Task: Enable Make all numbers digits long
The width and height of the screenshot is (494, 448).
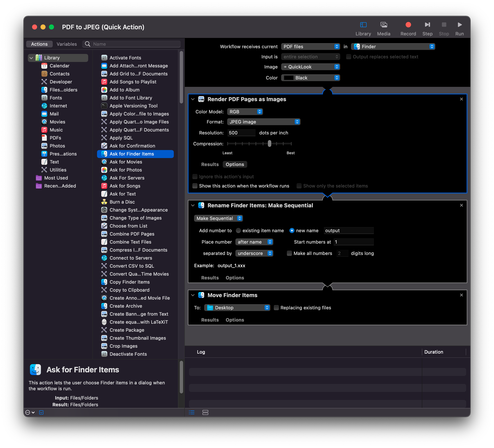Action: (289, 253)
